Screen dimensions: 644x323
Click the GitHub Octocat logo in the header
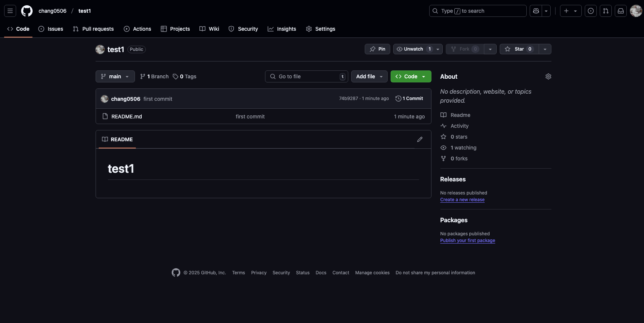(x=27, y=11)
